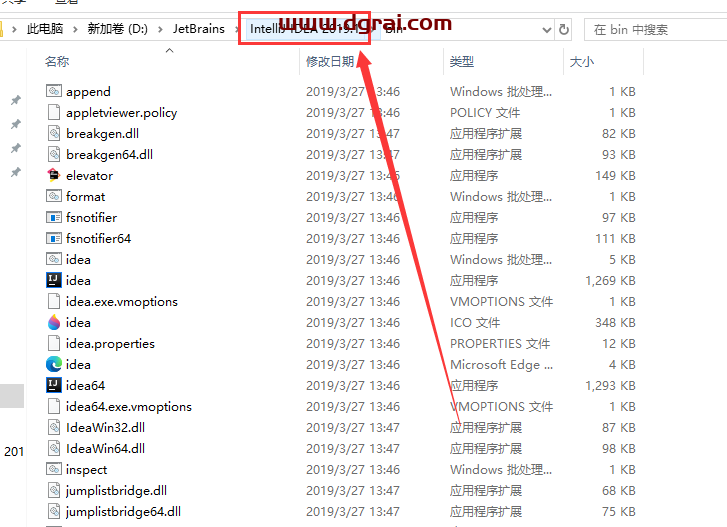Click the fsnotifier64 application icon

tap(54, 238)
